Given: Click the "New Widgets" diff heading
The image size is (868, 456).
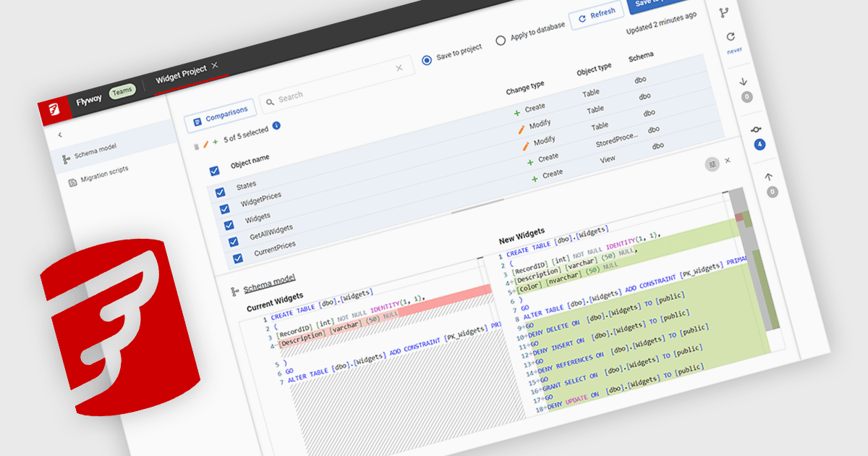Looking at the screenshot, I should [522, 236].
